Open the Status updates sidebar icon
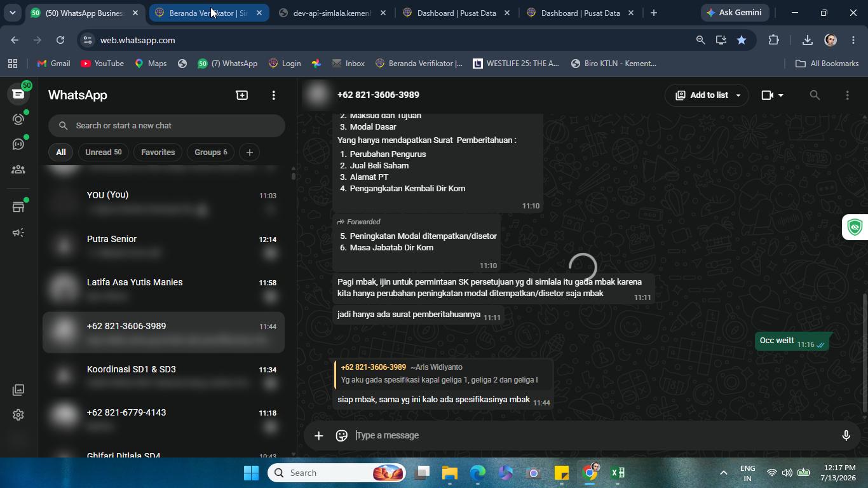 [18, 119]
